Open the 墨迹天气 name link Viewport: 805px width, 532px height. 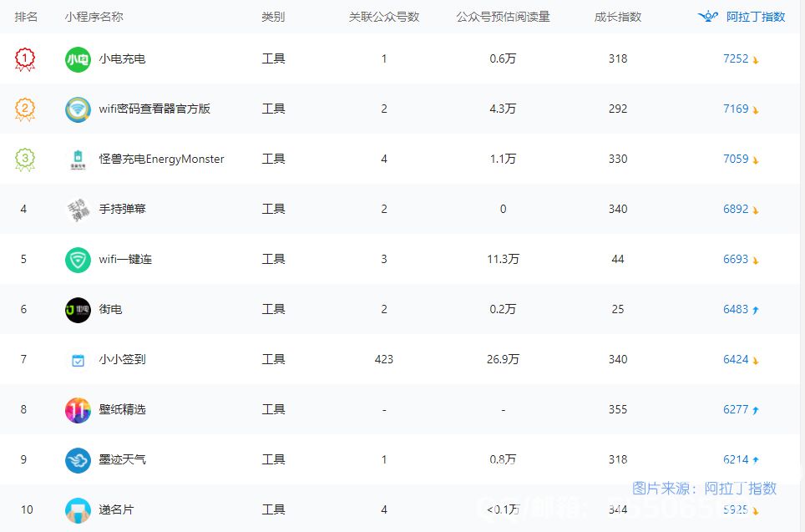click(122, 459)
